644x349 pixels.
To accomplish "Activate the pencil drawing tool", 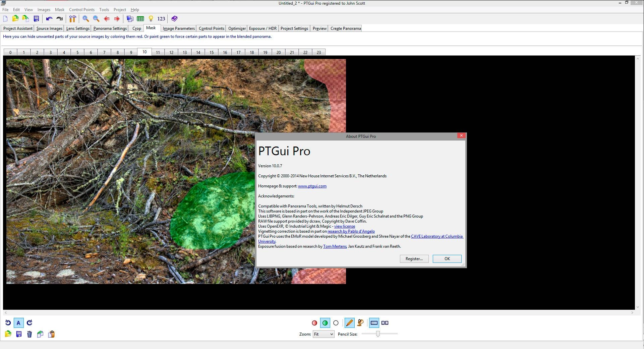I will (349, 323).
